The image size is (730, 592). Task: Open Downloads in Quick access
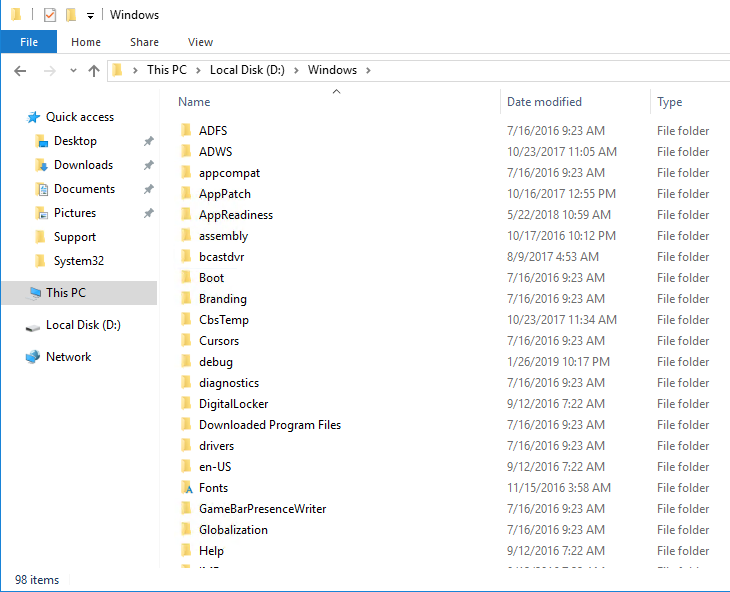83,165
